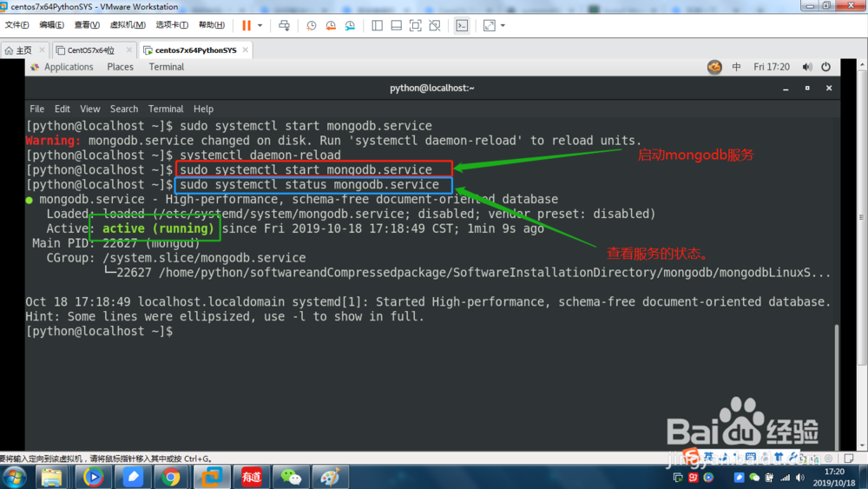This screenshot has height=489, width=868.
Task: Open the 有道 dictionary taskbar icon
Action: pos(252,478)
